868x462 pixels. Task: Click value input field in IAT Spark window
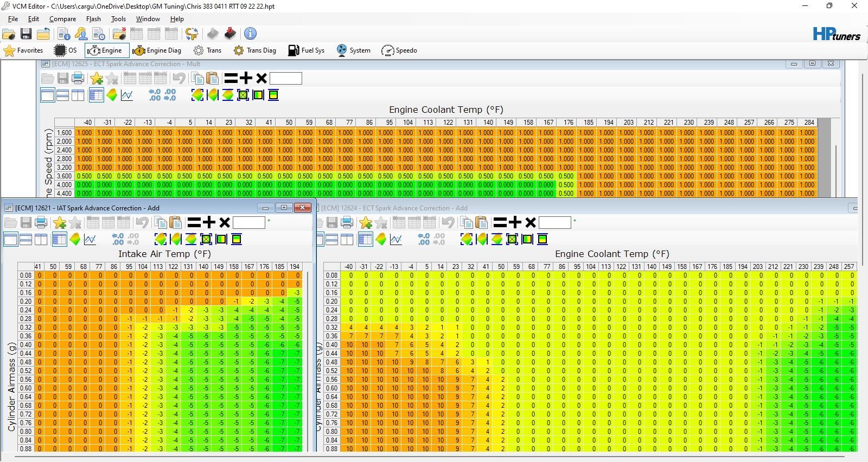point(249,223)
